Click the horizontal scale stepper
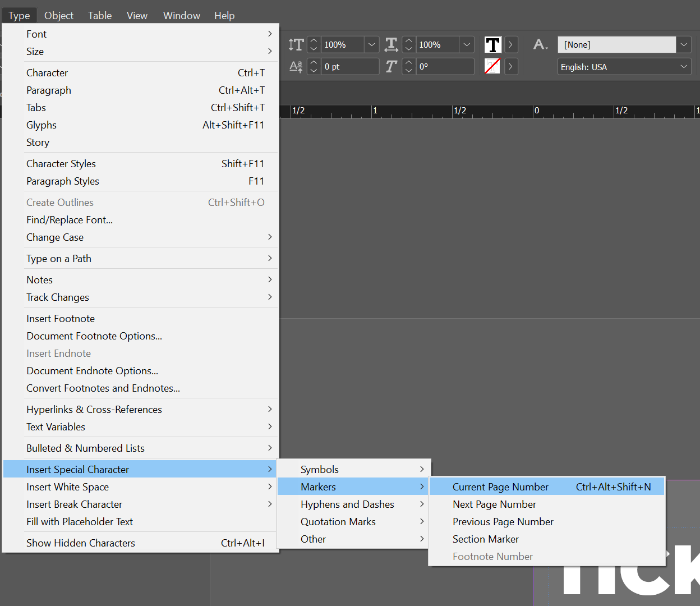Viewport: 700px width, 606px height. [409, 44]
